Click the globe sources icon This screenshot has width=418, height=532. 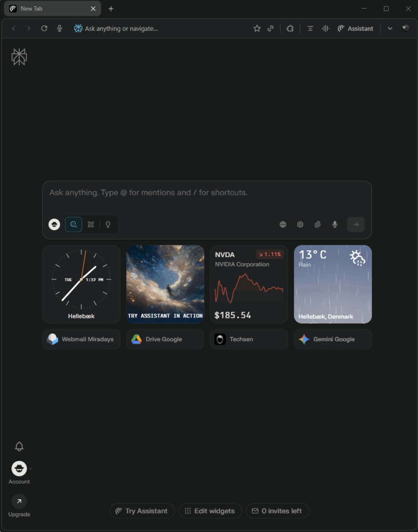pos(283,224)
